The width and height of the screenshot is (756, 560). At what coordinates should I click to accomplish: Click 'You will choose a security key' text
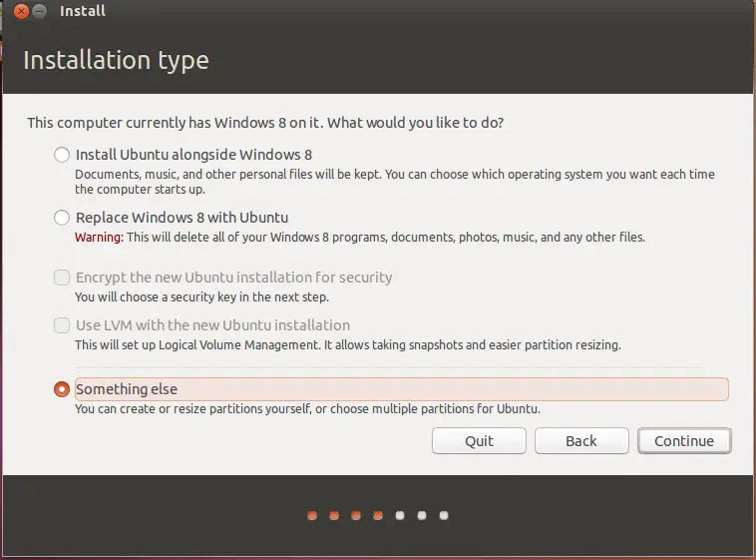pyautogui.click(x=201, y=296)
